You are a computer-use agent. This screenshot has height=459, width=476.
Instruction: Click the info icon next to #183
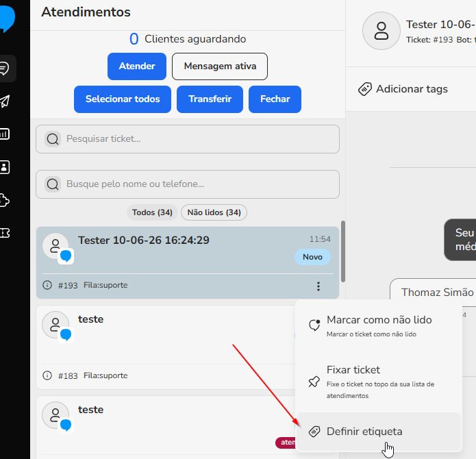47,375
